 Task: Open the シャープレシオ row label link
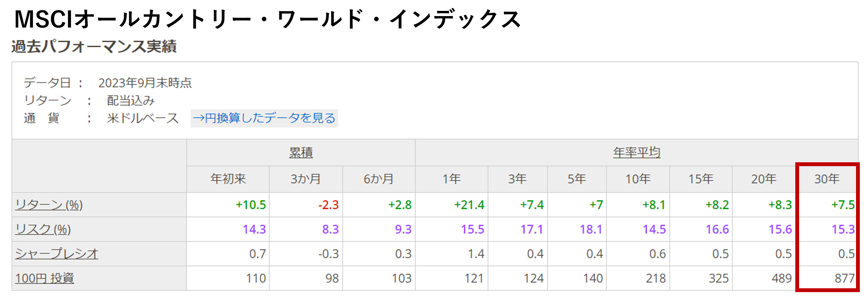coord(57,254)
